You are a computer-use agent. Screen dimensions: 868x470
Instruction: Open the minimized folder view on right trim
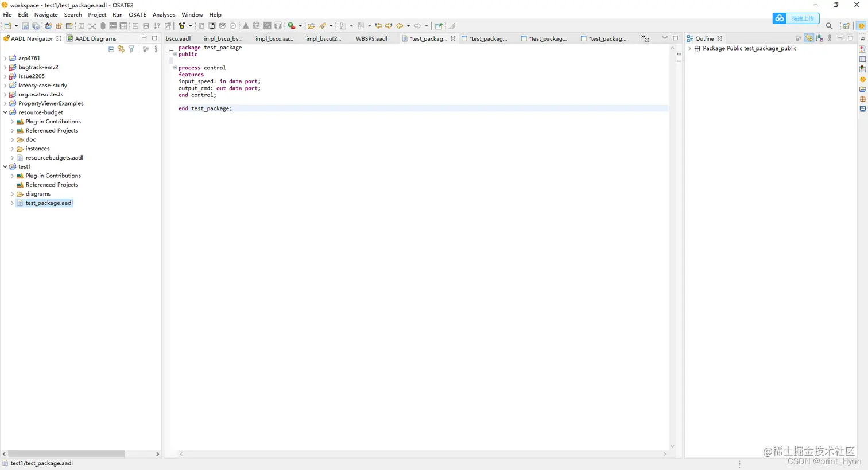[862, 89]
